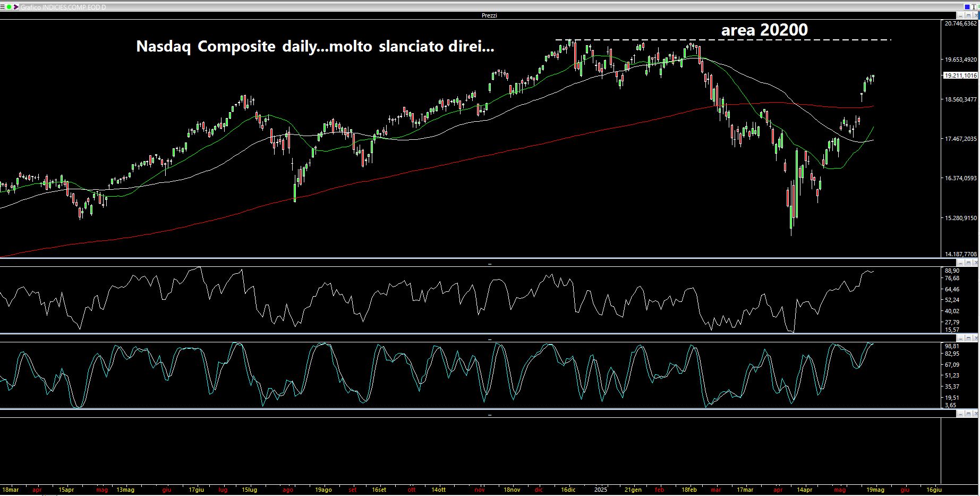Click the current price tag 19.211,1016
The height and width of the screenshot is (496, 980).
(960, 75)
